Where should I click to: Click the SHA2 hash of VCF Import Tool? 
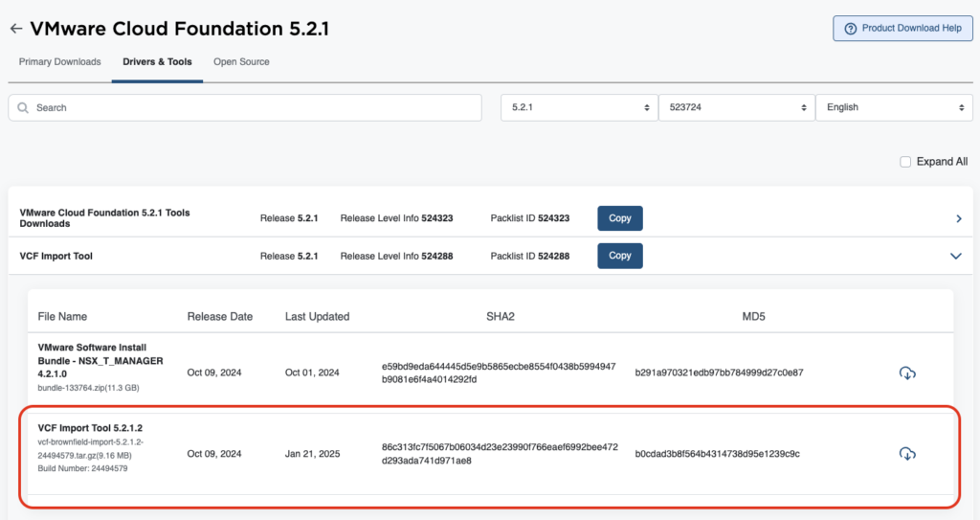500,454
